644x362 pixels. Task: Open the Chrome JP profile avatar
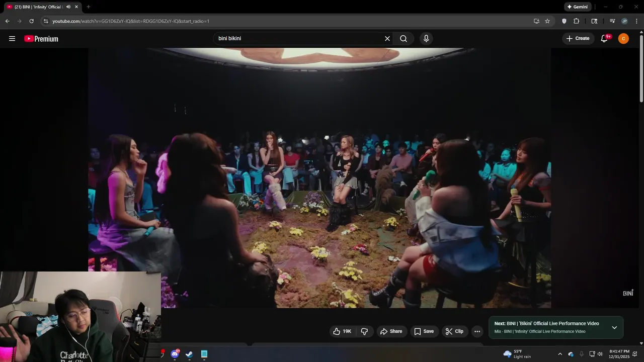624,21
